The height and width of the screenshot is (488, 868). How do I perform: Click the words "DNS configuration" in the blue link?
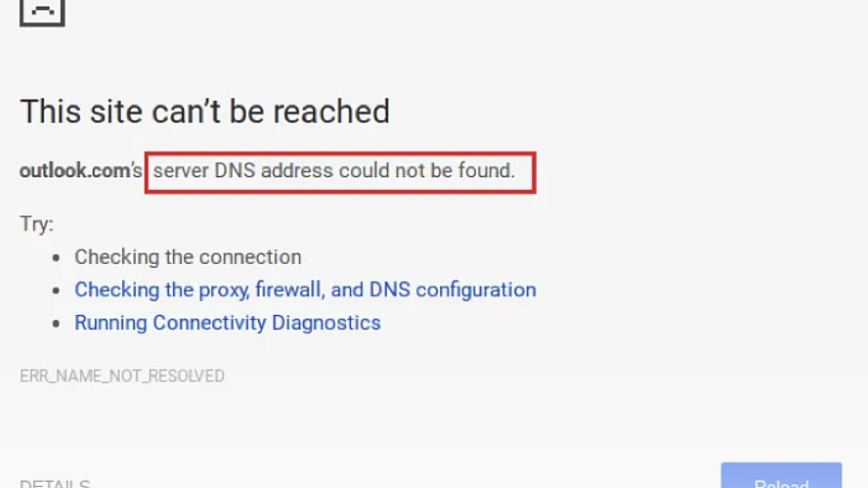click(x=453, y=289)
